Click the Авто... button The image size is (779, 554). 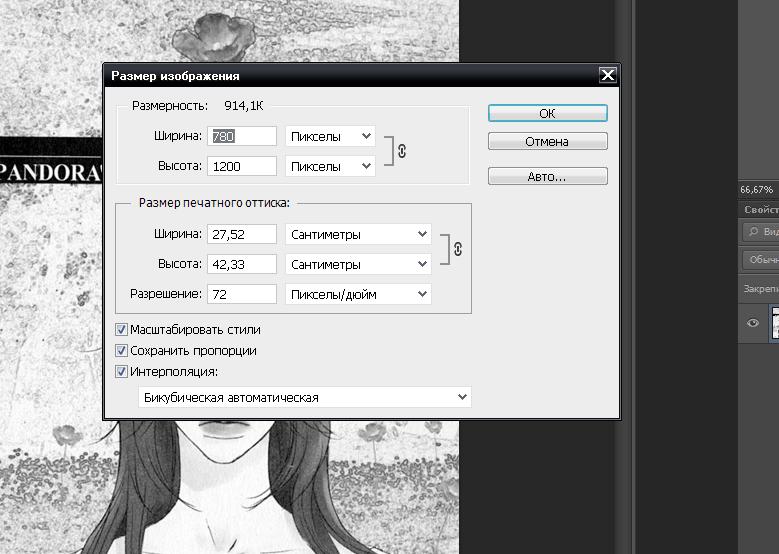tap(547, 176)
